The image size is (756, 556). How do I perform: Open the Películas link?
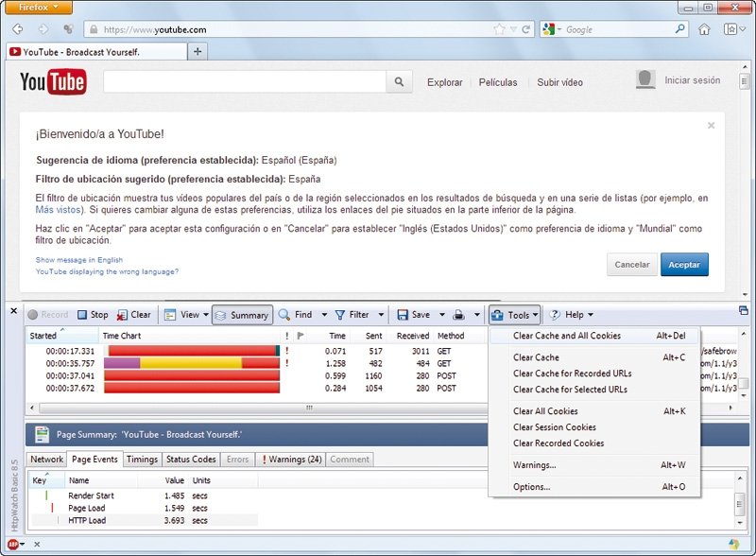(x=498, y=82)
